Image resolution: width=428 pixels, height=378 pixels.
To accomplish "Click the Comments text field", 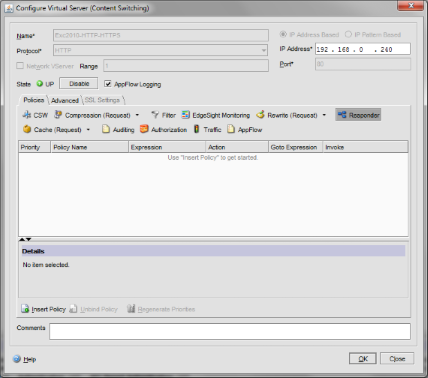I will click(x=230, y=331).
